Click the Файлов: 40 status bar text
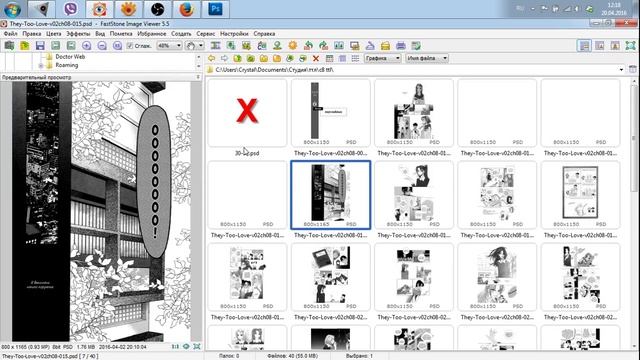This screenshot has height=360, width=640. (x=292, y=356)
